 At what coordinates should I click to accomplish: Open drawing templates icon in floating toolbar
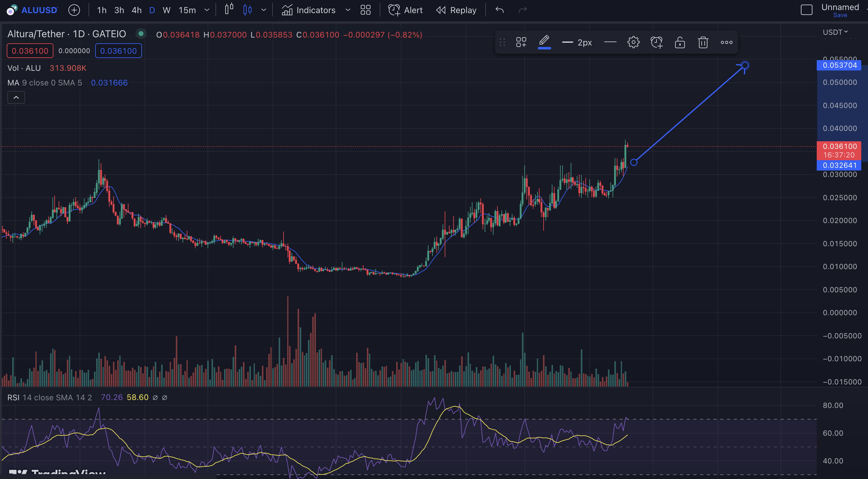521,42
